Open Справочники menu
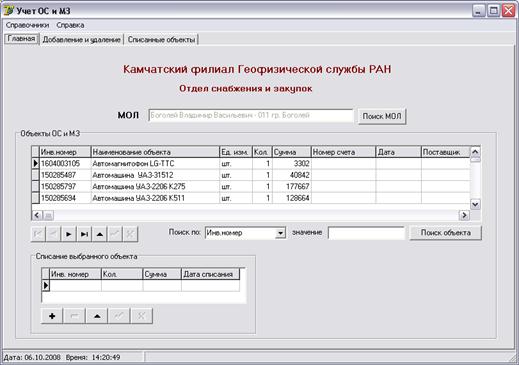The width and height of the screenshot is (519, 365). click(x=27, y=25)
